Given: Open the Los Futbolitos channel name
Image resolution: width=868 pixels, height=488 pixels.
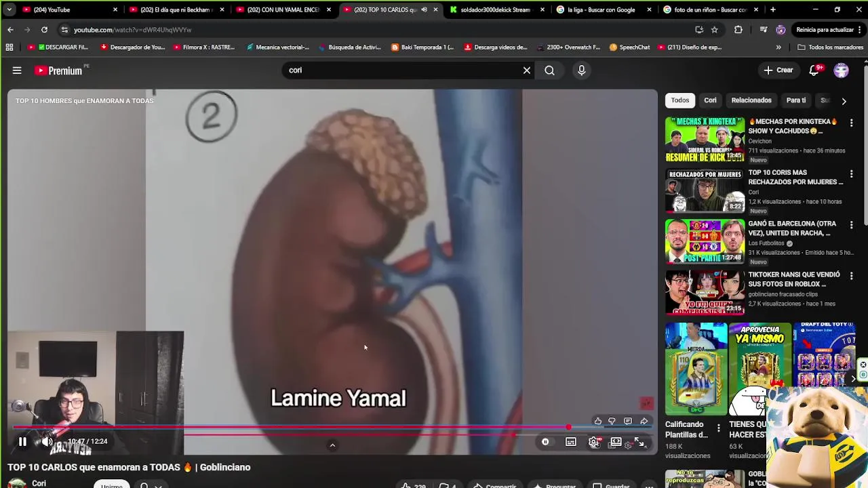Looking at the screenshot, I should (x=766, y=243).
